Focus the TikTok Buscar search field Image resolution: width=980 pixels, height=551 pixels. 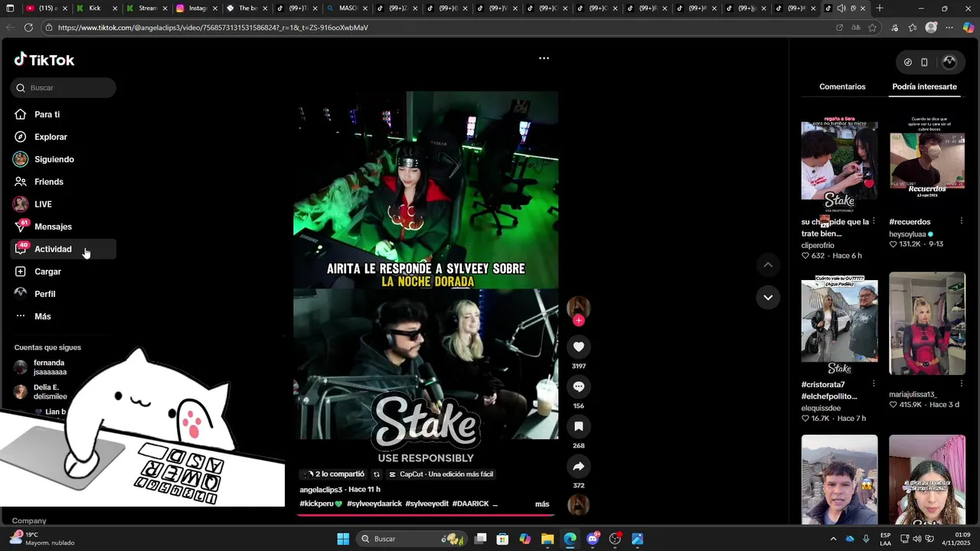[64, 88]
